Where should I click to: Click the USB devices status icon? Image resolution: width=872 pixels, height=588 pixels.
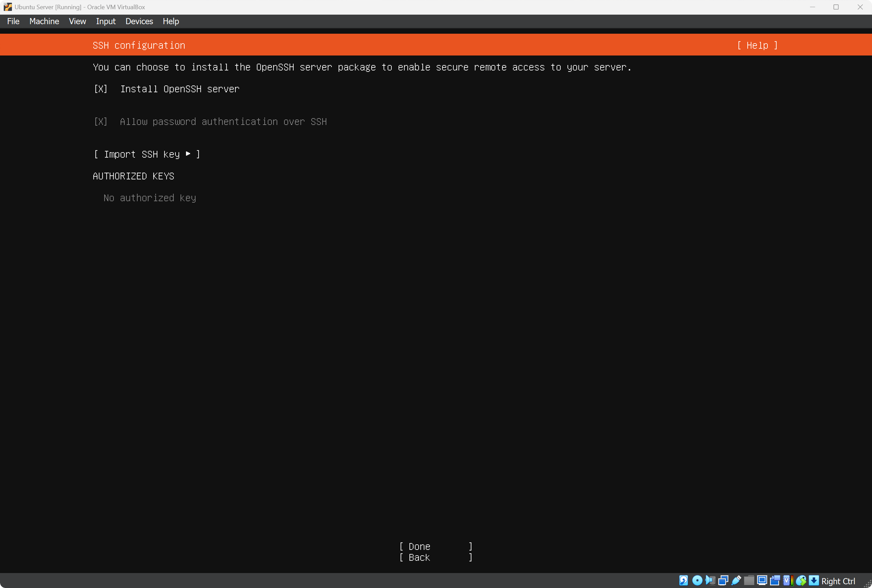(x=736, y=581)
